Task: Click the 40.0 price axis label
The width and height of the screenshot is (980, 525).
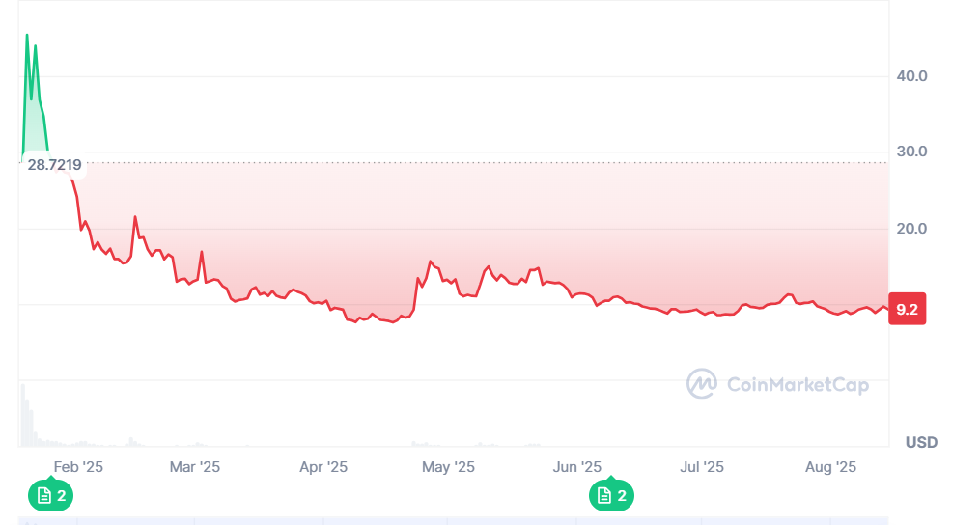Action: (912, 76)
